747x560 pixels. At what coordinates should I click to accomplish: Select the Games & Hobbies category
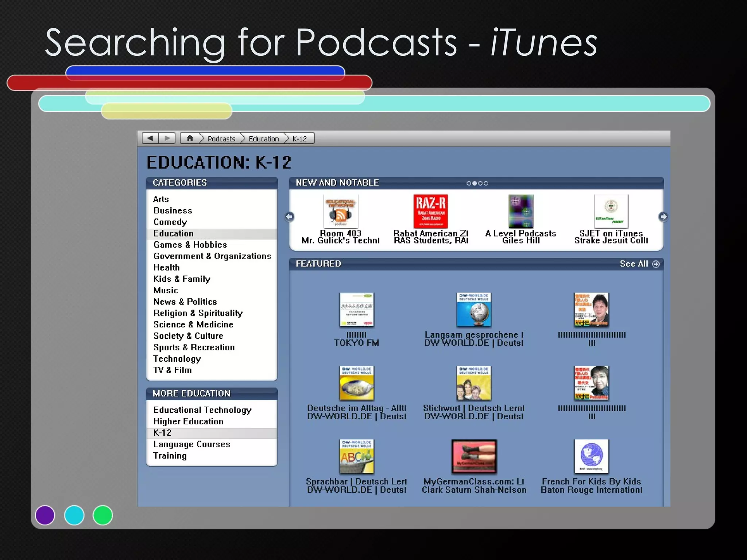click(x=212, y=245)
